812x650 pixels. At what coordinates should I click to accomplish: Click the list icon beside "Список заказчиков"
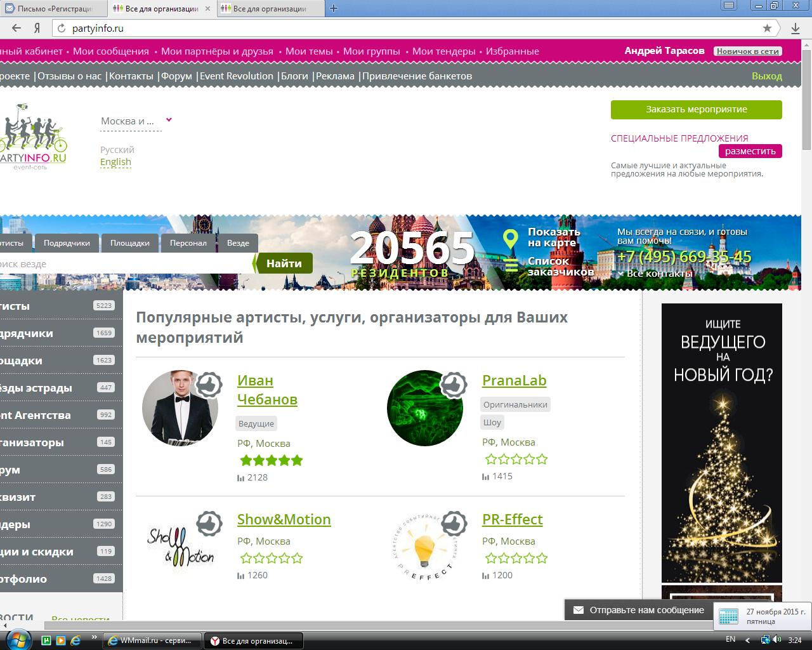[x=511, y=265]
